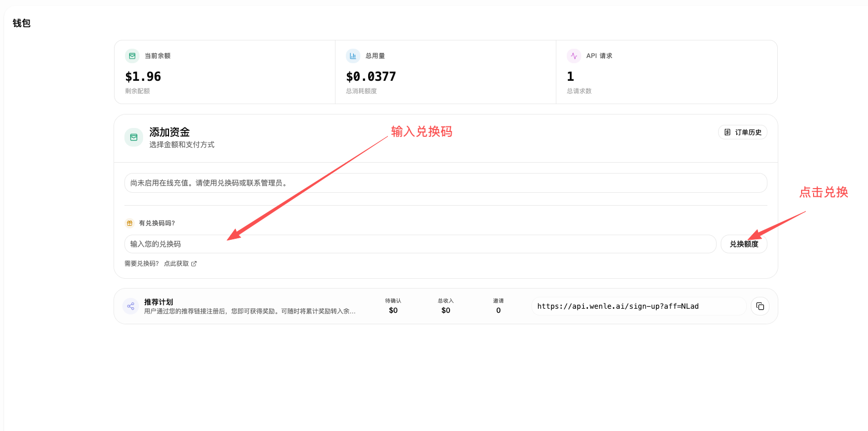Image resolution: width=868 pixels, height=431 pixels.
Task: Click the 需要兑换码? text
Action: tap(142, 264)
